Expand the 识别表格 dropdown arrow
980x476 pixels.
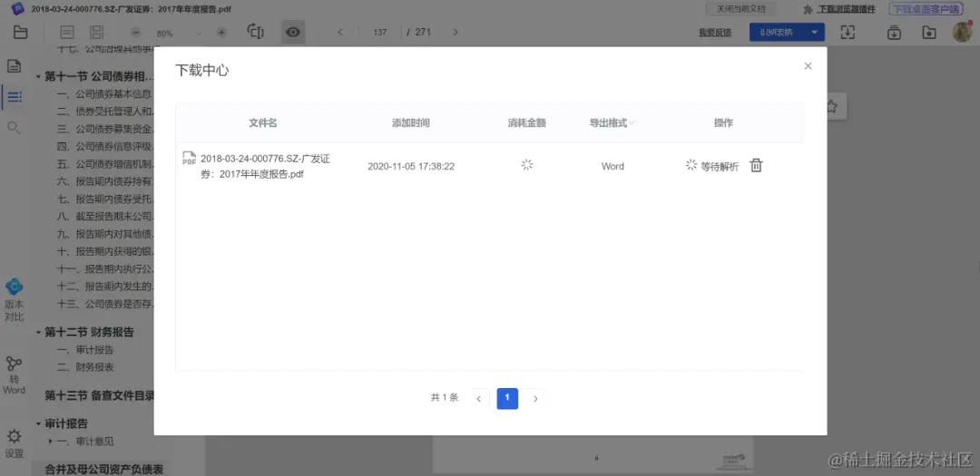(x=814, y=33)
